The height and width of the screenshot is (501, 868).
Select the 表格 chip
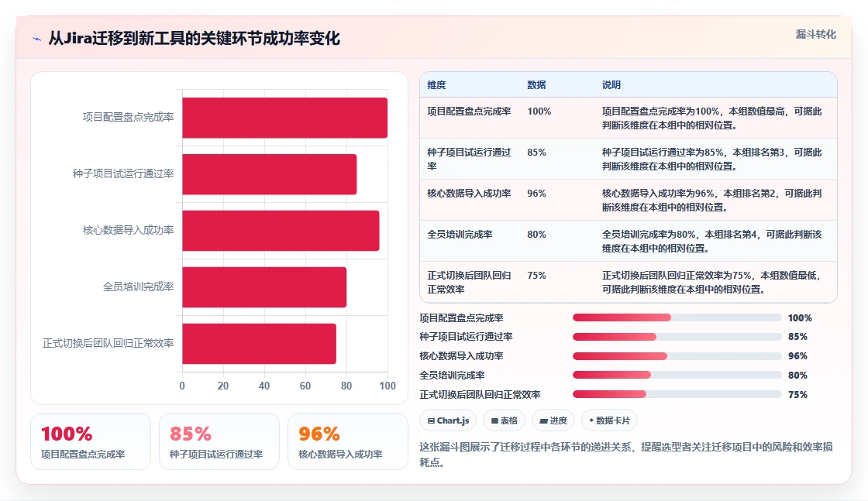[x=504, y=420]
